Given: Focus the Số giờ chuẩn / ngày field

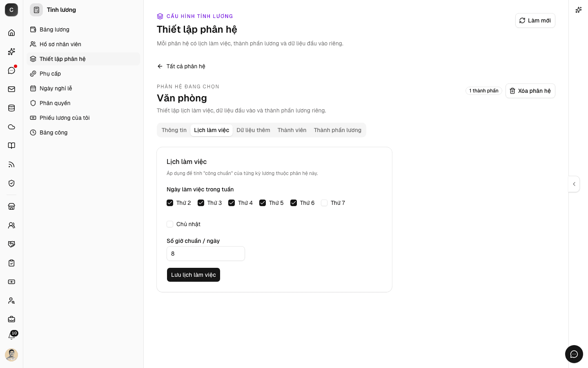Looking at the screenshot, I should pos(206,254).
